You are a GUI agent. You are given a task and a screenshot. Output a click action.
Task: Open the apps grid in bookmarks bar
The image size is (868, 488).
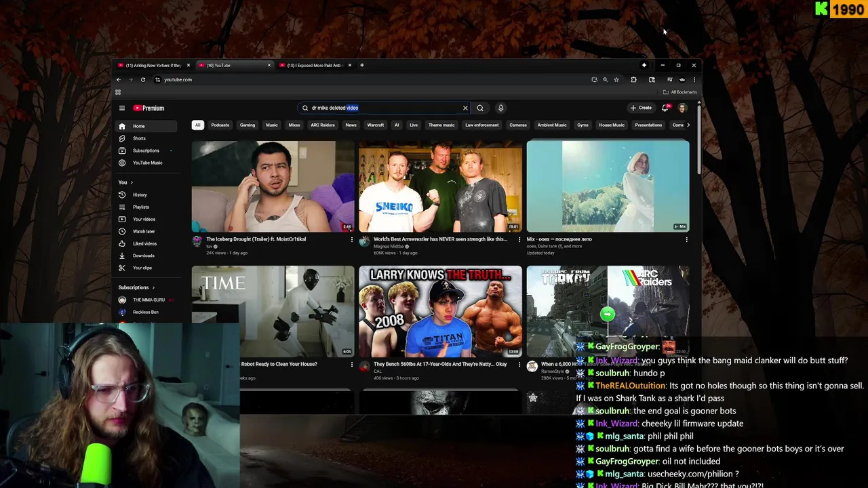(118, 92)
